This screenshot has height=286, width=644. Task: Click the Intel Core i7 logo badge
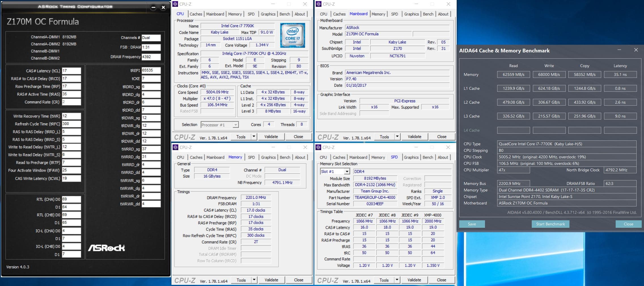tap(293, 35)
